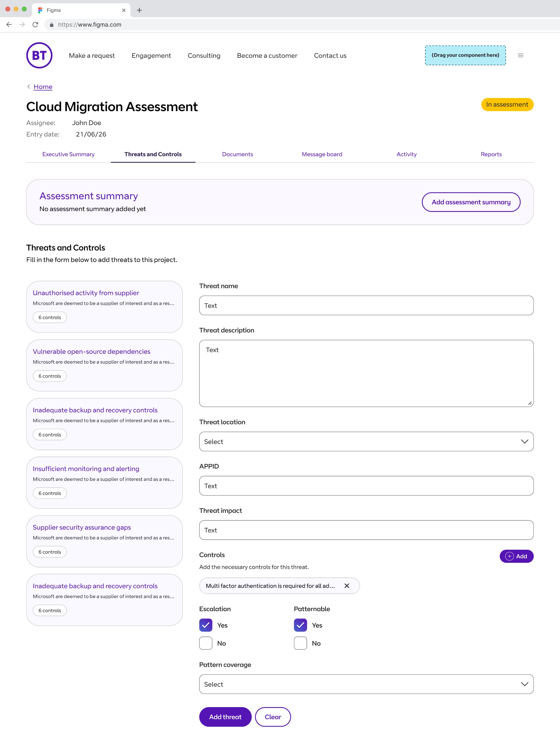
Task: Open Consulting nav item
Action: coord(204,55)
